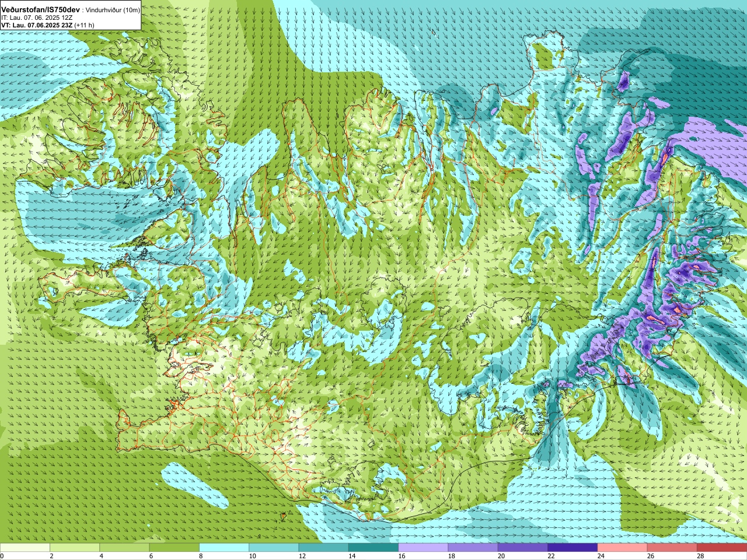Viewport: 747px width, 560px height.
Task: Click the legend scale label 20
Action: 501,556
